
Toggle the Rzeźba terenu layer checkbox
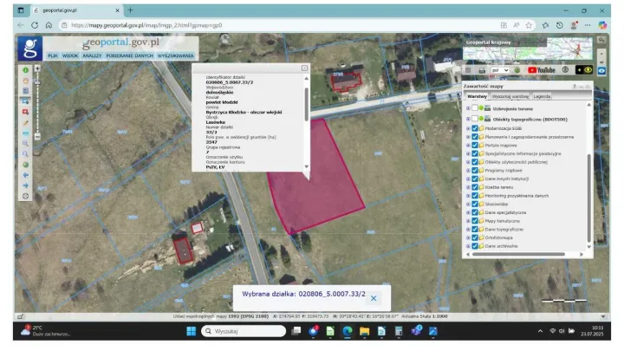(x=475, y=186)
